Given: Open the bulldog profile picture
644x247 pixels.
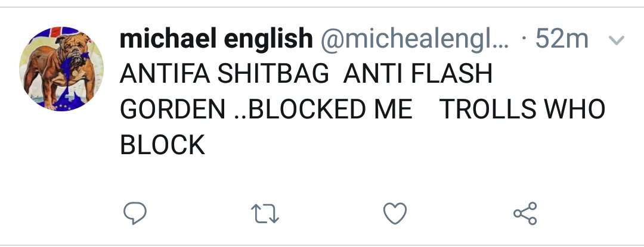Looking at the screenshot, I should 61,68.
